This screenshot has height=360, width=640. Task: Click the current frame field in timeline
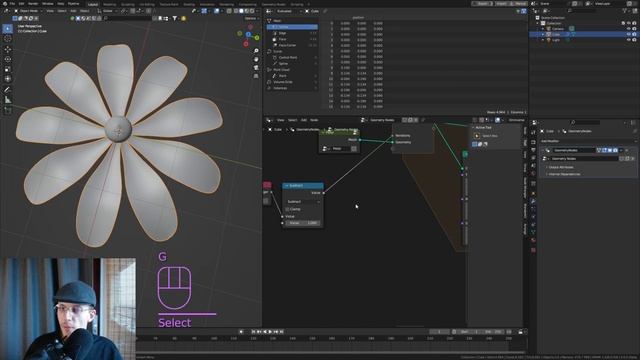click(439, 332)
